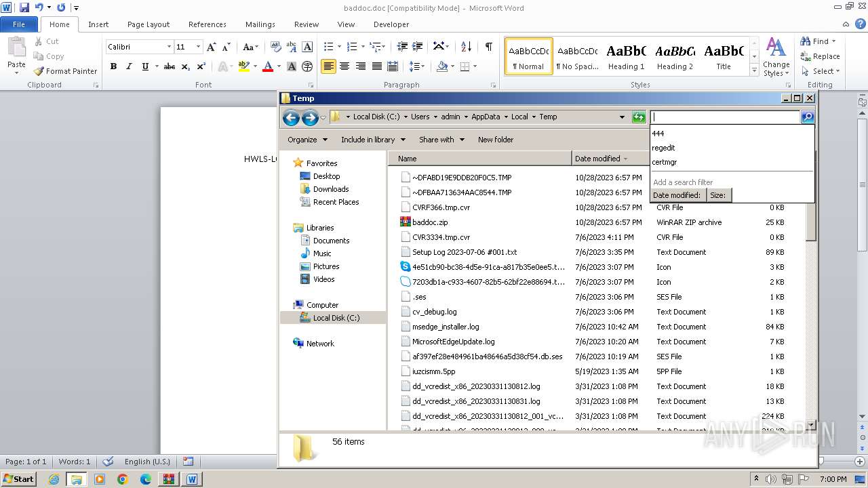Click the Start button
868x488 pixels.
click(18, 479)
